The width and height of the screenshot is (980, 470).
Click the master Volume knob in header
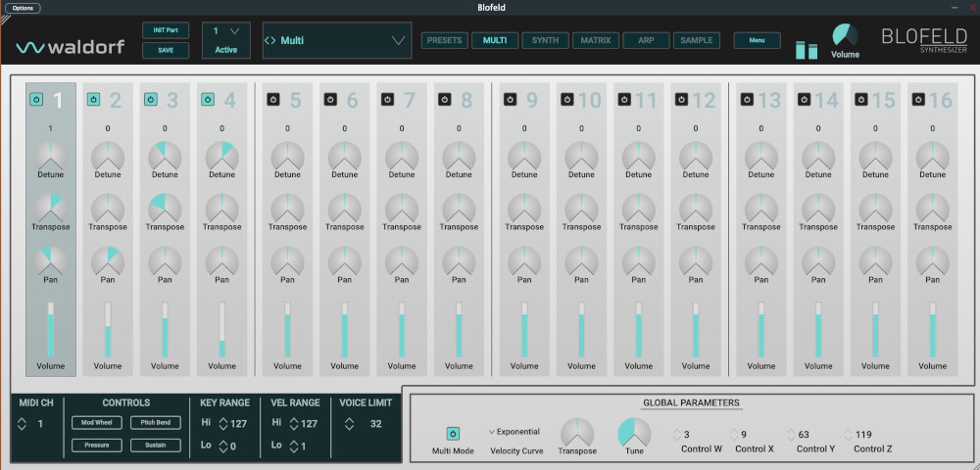[844, 36]
